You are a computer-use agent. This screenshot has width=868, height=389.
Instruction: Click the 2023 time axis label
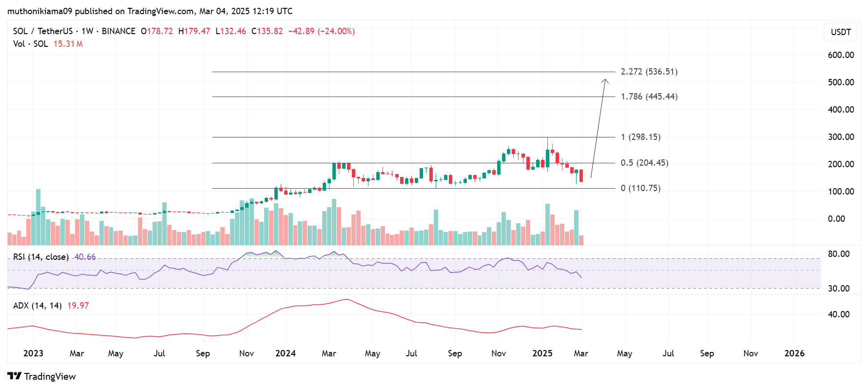[x=33, y=353]
